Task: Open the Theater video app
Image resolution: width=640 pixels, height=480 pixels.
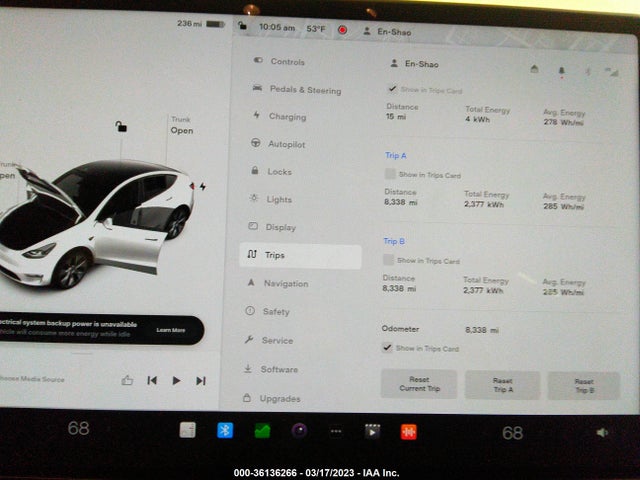Action: pos(372,431)
